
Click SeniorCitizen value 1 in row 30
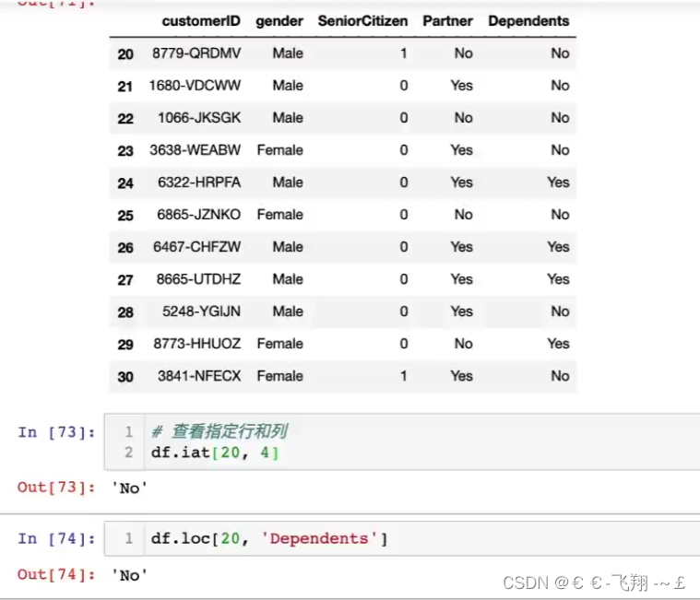coord(404,376)
